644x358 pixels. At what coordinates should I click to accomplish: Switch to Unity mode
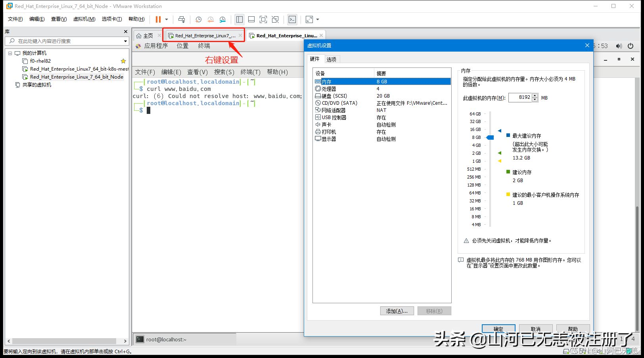point(275,19)
